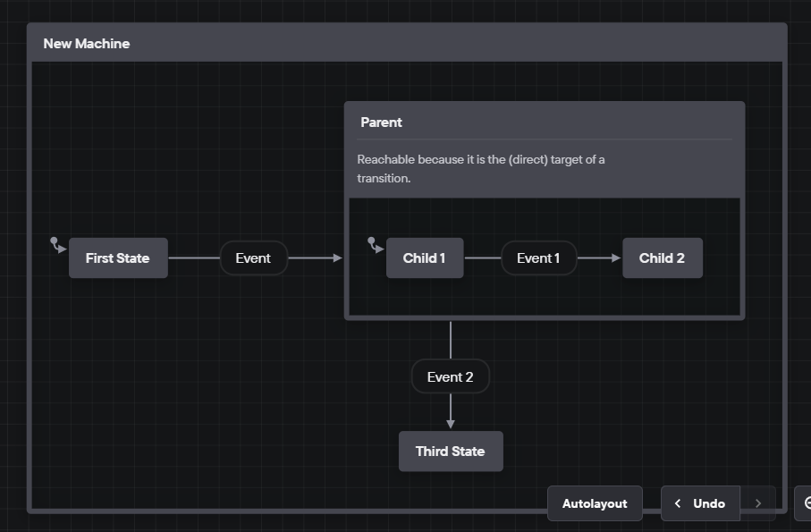Screen dimensions: 811x532
Task: Click the New Machine title bar
Action: pos(87,42)
